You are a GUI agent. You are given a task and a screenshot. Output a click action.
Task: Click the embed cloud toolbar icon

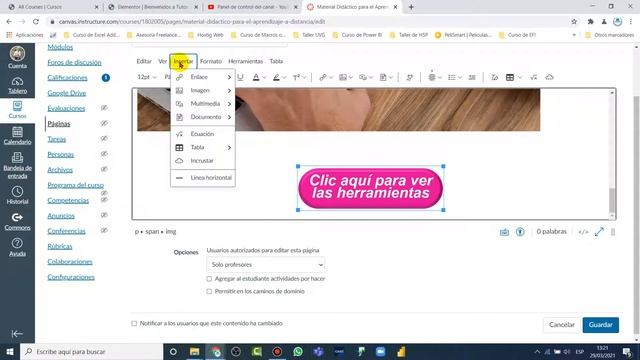click(549, 77)
